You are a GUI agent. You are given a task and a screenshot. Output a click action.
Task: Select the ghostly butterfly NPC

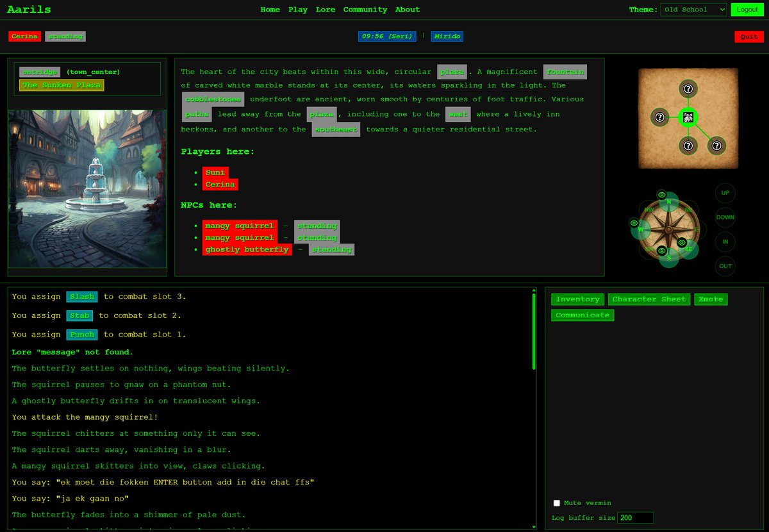(x=247, y=249)
